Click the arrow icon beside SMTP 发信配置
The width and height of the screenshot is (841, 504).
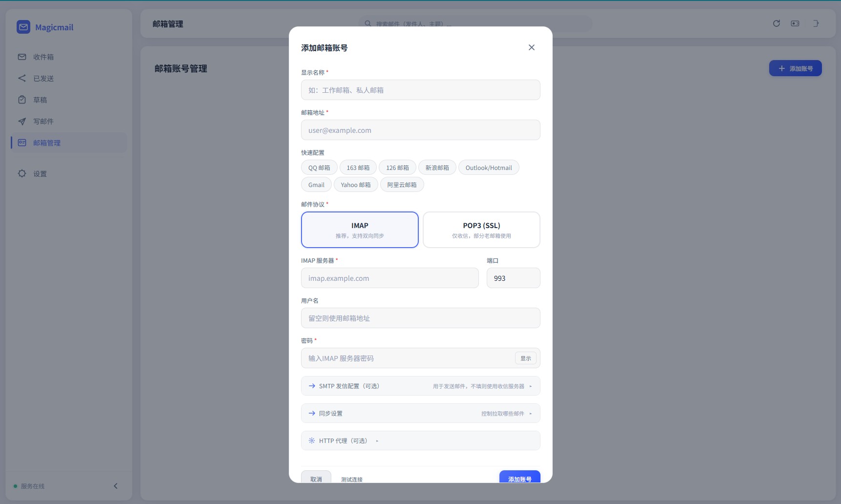point(312,386)
